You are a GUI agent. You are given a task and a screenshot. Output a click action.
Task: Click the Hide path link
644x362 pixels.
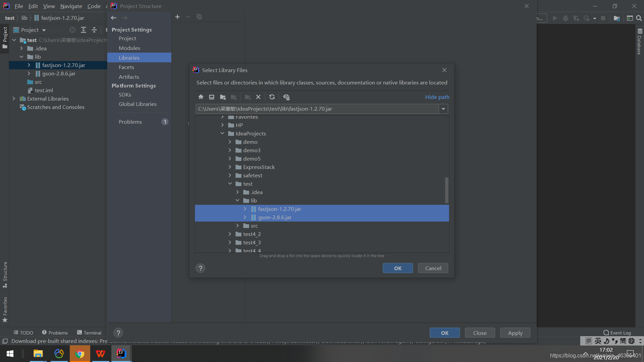437,97
